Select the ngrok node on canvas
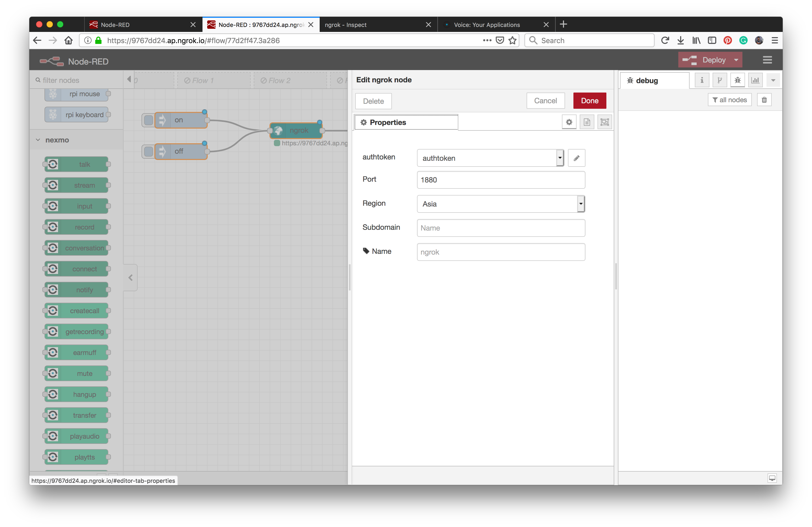Screen dimensions: 812x527 [x=296, y=130]
